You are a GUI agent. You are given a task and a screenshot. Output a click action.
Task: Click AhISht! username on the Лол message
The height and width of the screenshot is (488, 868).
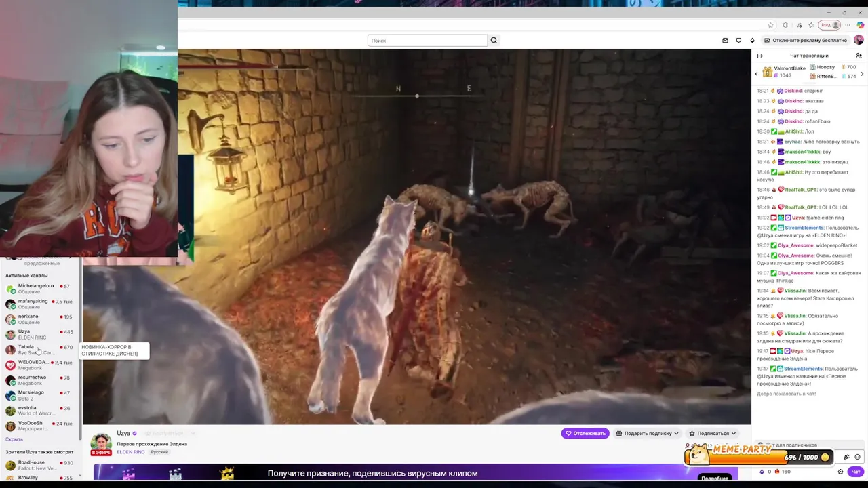coord(793,131)
